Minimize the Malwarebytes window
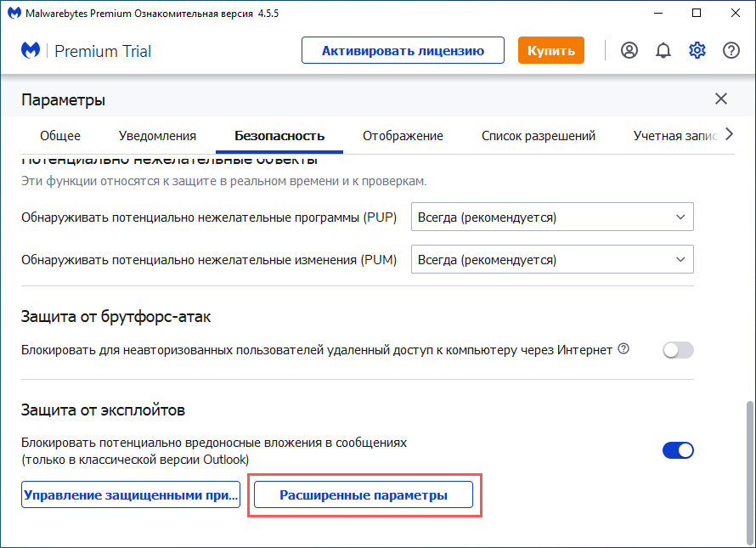Image resolution: width=756 pixels, height=548 pixels. [x=658, y=13]
